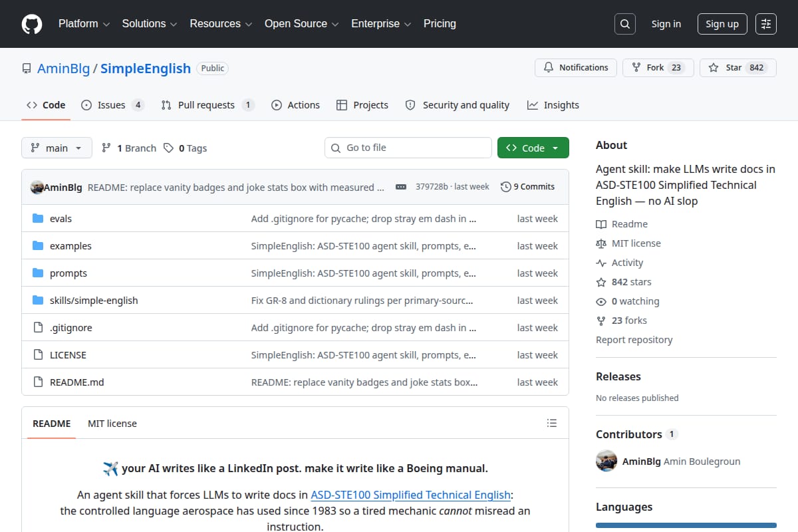Click the pulse icon next to Activity
Image resolution: width=798 pixels, height=532 pixels.
coord(601,263)
